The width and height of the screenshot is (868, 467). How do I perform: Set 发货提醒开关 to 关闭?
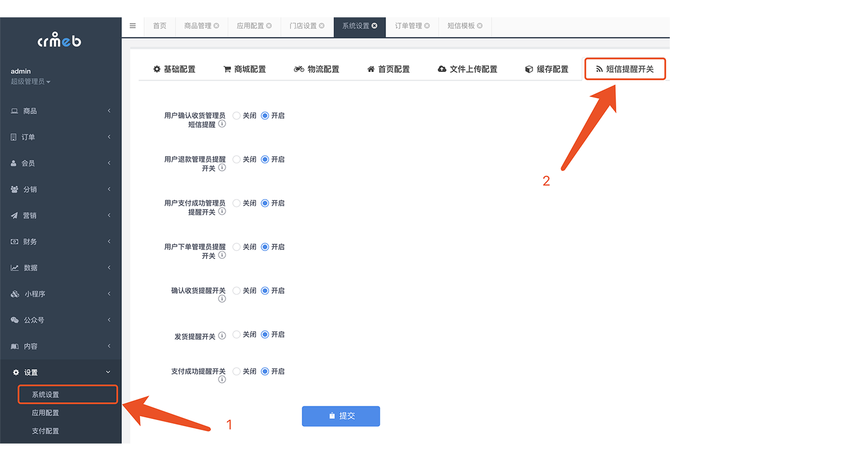[x=236, y=334]
